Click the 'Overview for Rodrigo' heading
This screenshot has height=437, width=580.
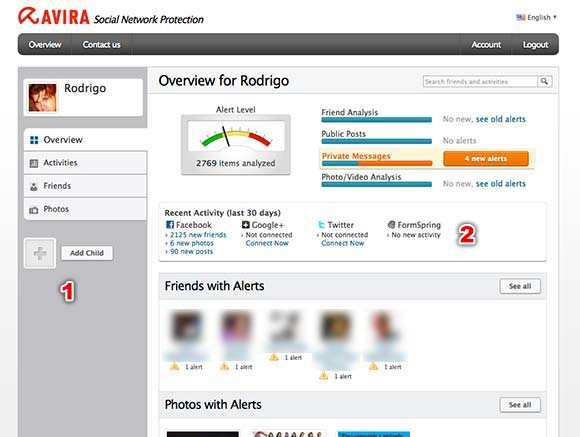tap(223, 81)
